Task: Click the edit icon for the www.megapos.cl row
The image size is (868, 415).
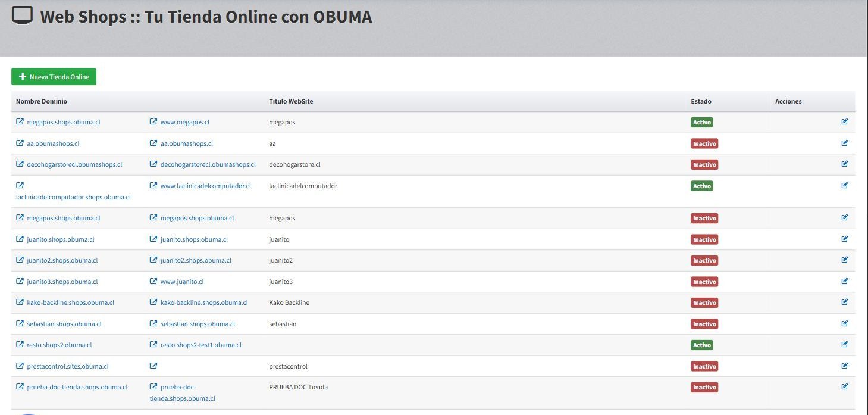Action: tap(845, 121)
